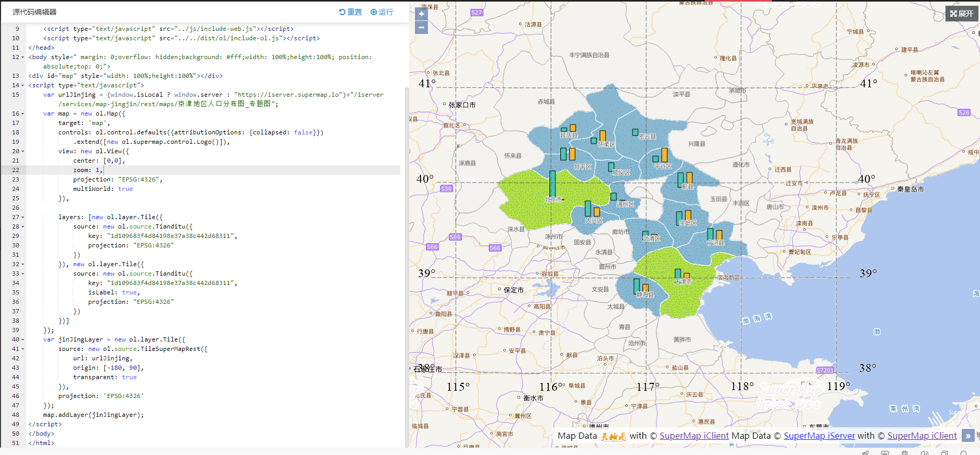Viewport: 980px width, 455px height.
Task: Click the 'transparent: true' code line
Action: pyautogui.click(x=105, y=377)
